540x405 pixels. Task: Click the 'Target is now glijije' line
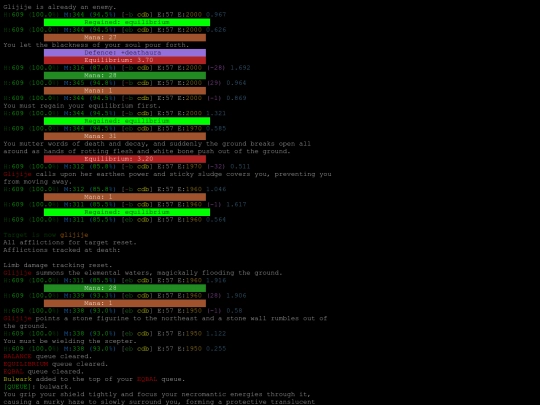46,235
